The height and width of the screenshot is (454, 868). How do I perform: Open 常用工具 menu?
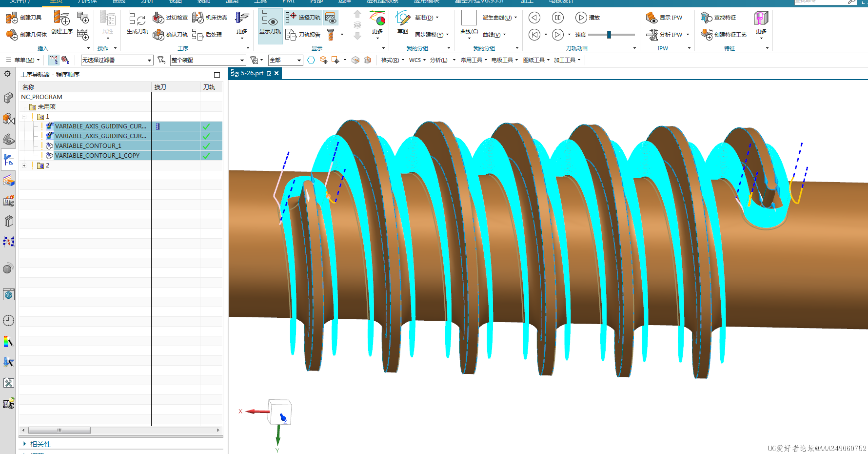pyautogui.click(x=474, y=60)
